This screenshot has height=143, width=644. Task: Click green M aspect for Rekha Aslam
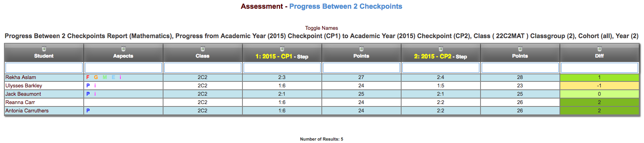[105, 77]
